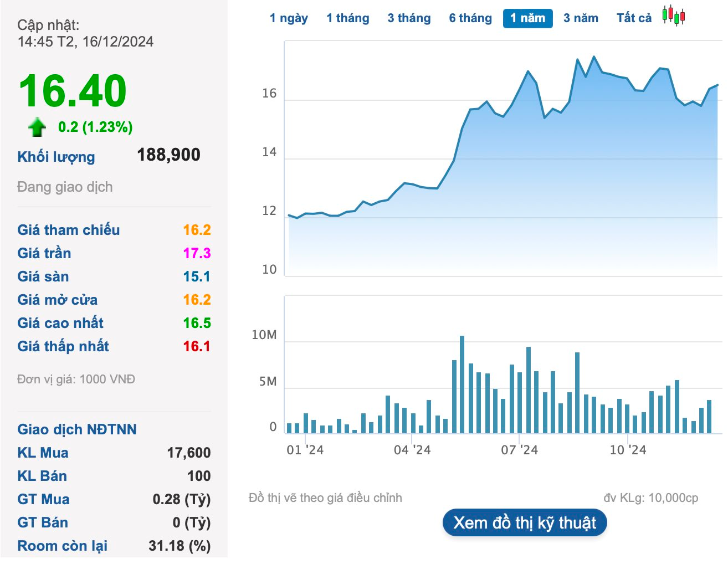
Task: Click the 16.40 current price figure
Action: (x=73, y=91)
